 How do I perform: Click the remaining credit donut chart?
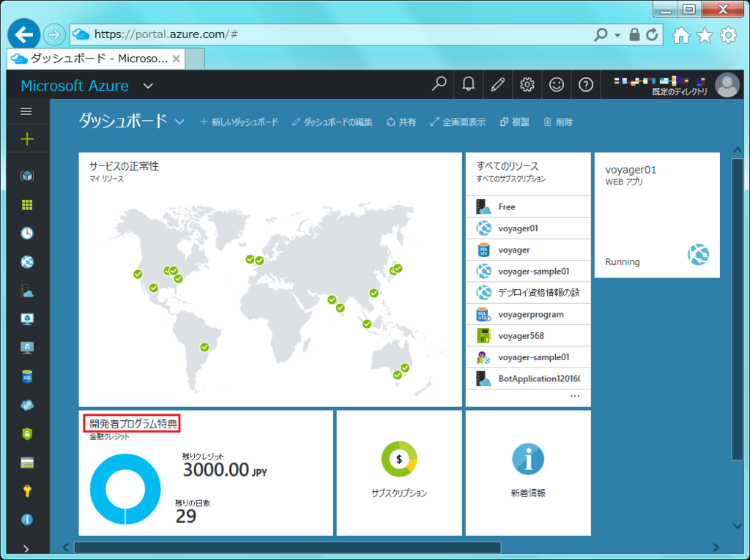[x=125, y=489]
